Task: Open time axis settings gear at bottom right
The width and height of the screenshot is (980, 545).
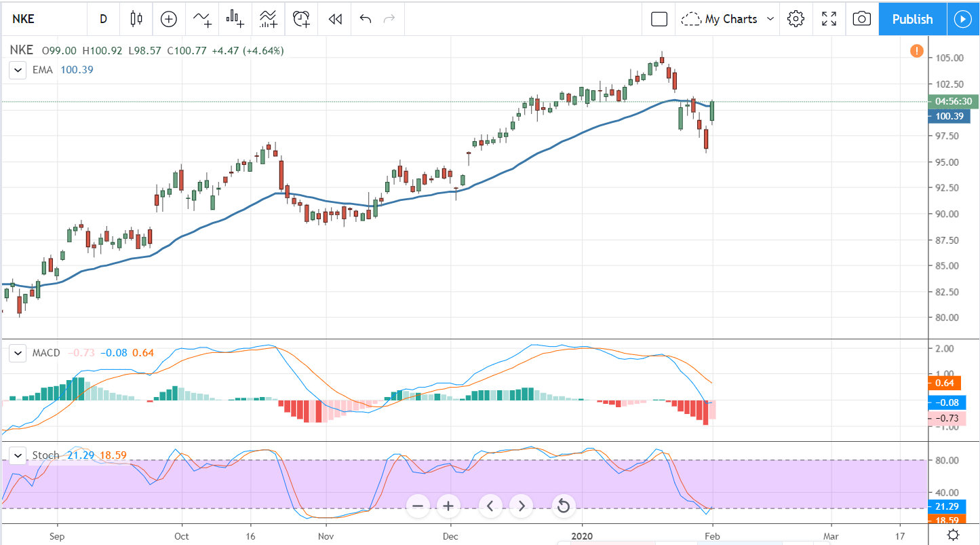Action: 953,535
